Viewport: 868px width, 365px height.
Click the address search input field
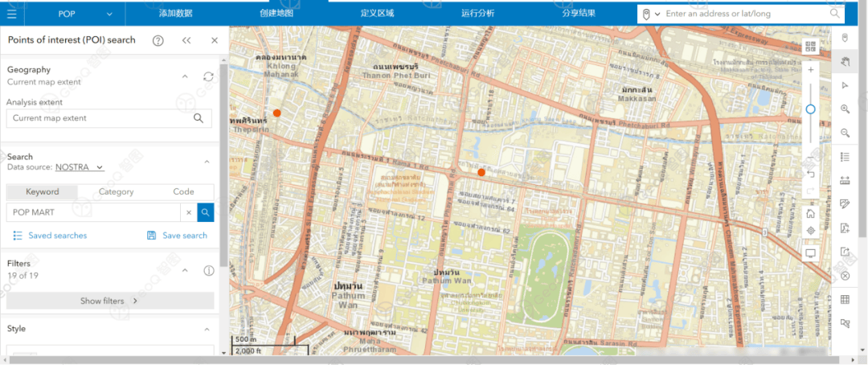(746, 14)
